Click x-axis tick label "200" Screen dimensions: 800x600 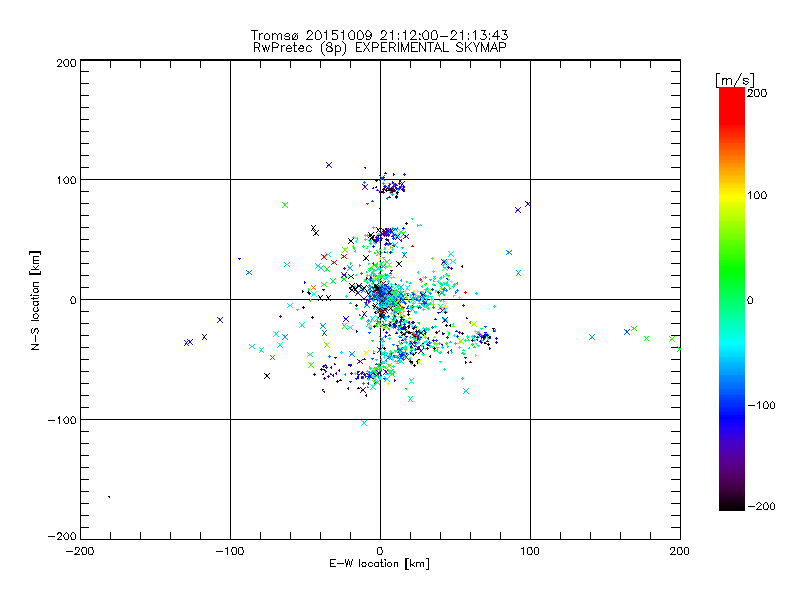[x=680, y=551]
